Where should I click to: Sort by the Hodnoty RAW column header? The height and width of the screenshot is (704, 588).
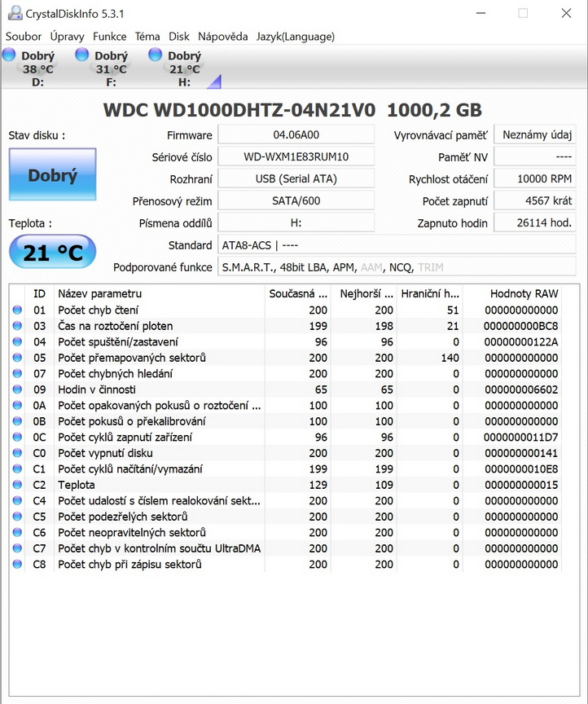click(x=523, y=293)
